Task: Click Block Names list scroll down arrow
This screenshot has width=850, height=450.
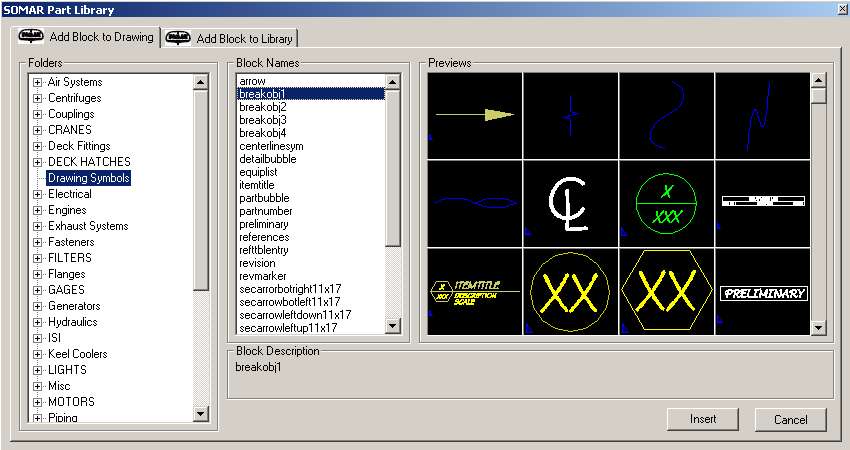Action: pyautogui.click(x=392, y=326)
